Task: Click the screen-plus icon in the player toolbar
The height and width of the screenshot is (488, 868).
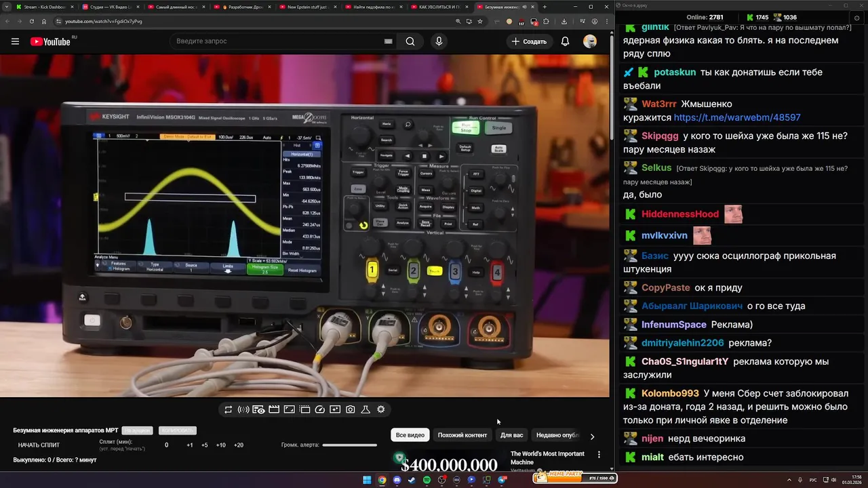Action: pos(335,409)
